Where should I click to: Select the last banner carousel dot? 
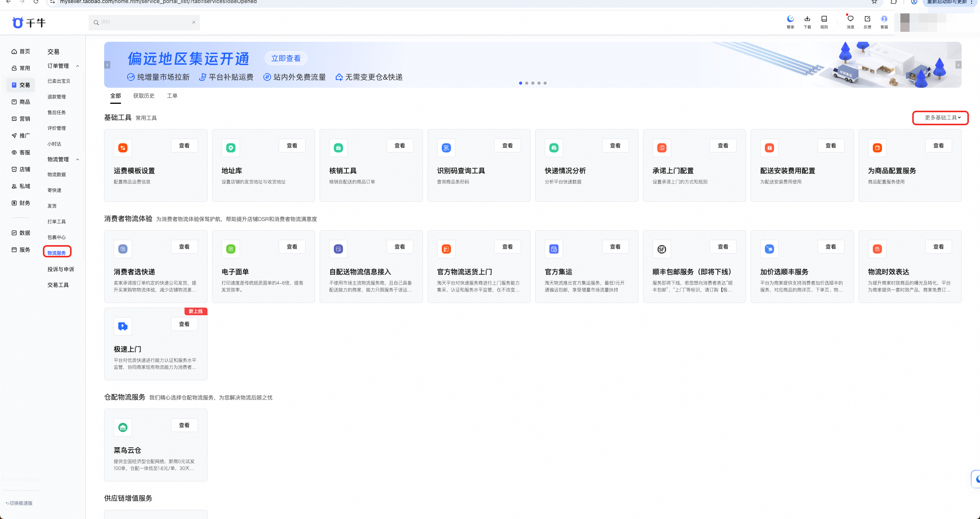point(545,83)
